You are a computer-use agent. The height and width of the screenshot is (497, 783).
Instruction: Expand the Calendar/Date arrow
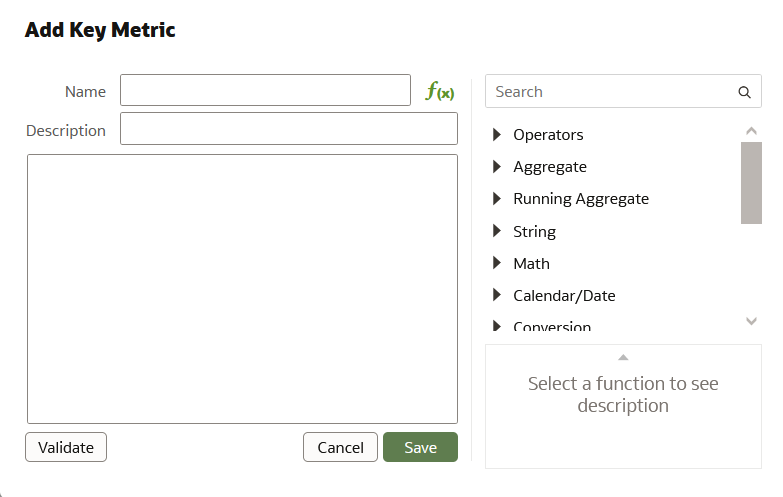[x=497, y=296]
